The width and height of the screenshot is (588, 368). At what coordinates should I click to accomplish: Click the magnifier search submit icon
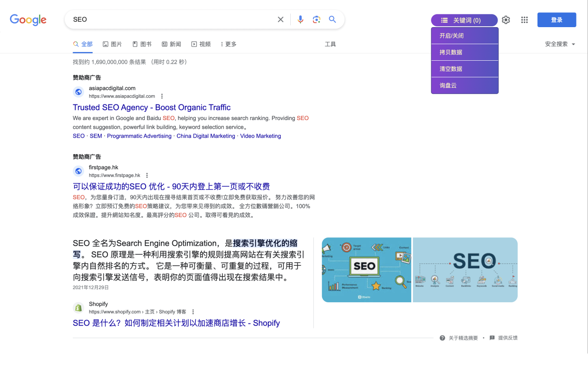click(333, 19)
